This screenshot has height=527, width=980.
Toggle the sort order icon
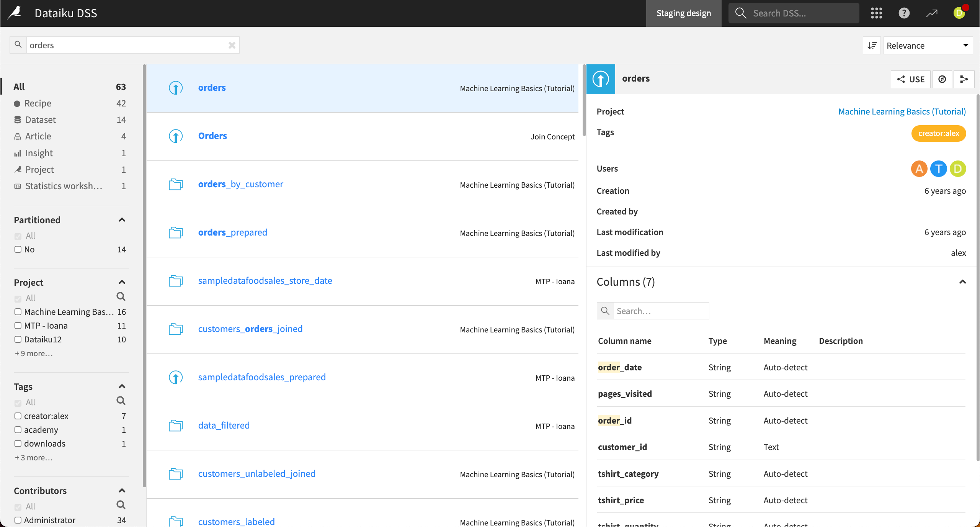(872, 46)
